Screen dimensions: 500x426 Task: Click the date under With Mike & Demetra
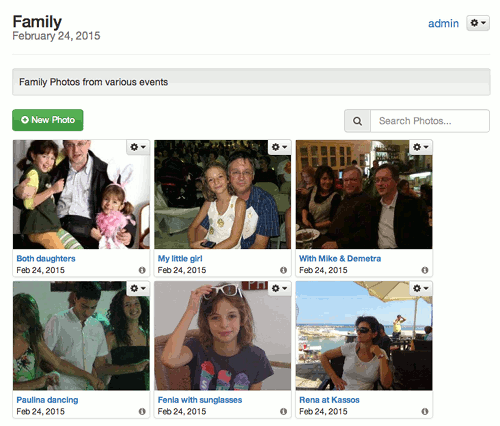(x=323, y=270)
